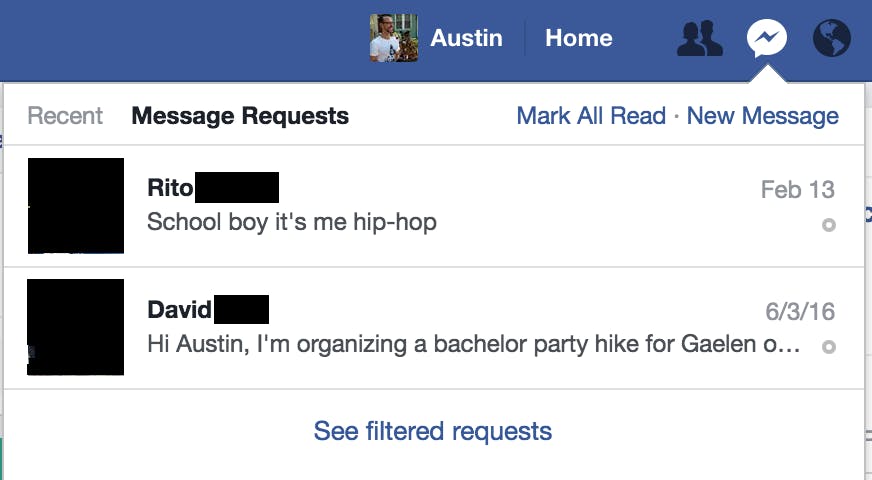Click Austin's profile picture in header
Screen dimensions: 872x480
coord(394,39)
